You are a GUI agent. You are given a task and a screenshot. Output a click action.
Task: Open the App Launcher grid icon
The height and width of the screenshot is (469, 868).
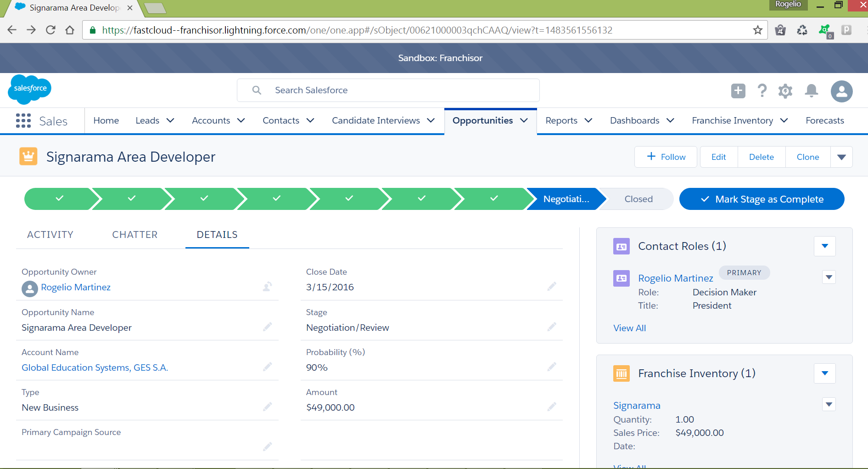pyautogui.click(x=23, y=120)
